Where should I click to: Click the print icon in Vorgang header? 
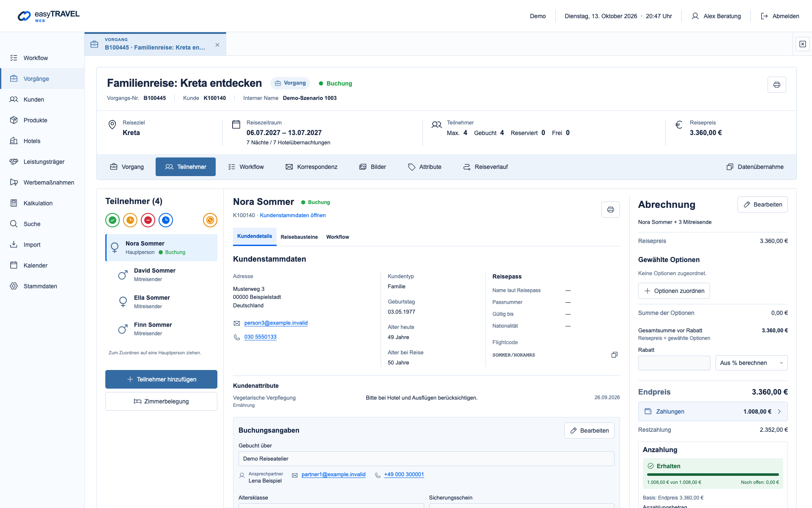pyautogui.click(x=776, y=85)
